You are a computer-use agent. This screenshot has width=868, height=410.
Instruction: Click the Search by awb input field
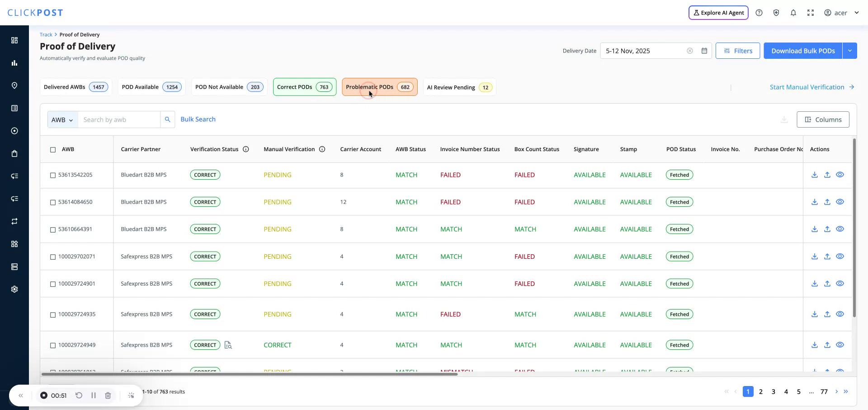[x=119, y=120]
